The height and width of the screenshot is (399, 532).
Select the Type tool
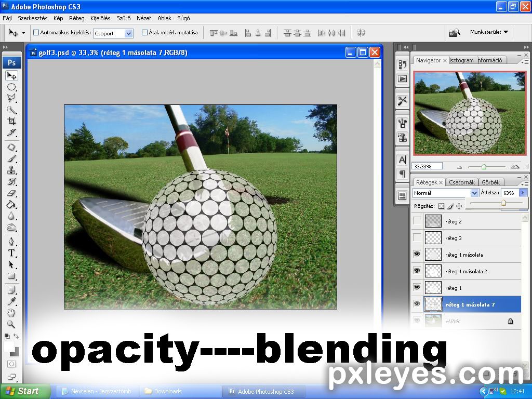coord(12,253)
